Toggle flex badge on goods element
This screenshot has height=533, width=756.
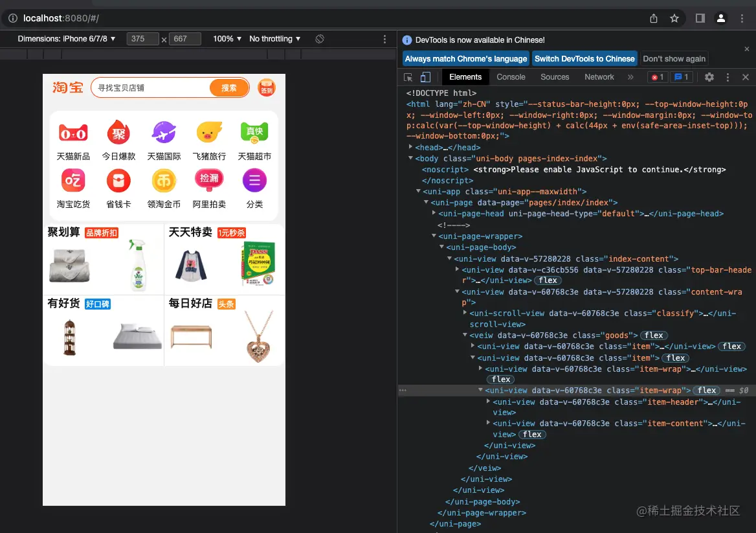[x=654, y=335]
